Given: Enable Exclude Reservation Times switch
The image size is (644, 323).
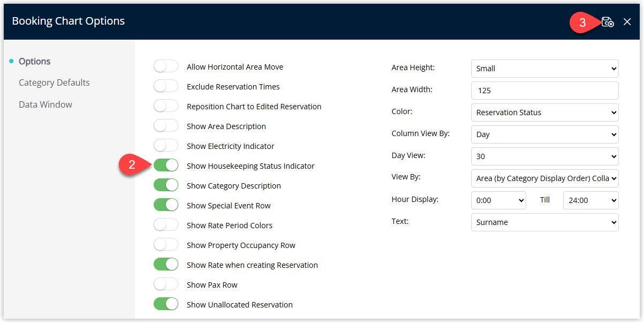Looking at the screenshot, I should tap(166, 86).
